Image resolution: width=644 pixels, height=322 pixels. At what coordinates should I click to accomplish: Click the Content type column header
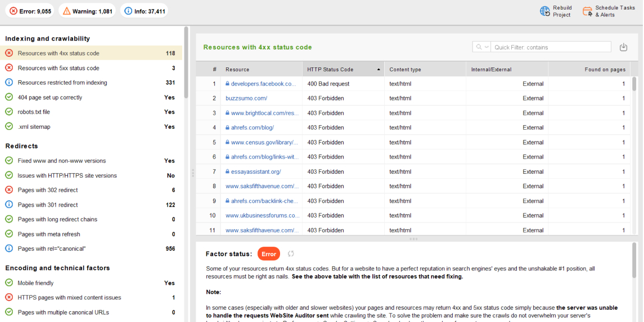[425, 69]
